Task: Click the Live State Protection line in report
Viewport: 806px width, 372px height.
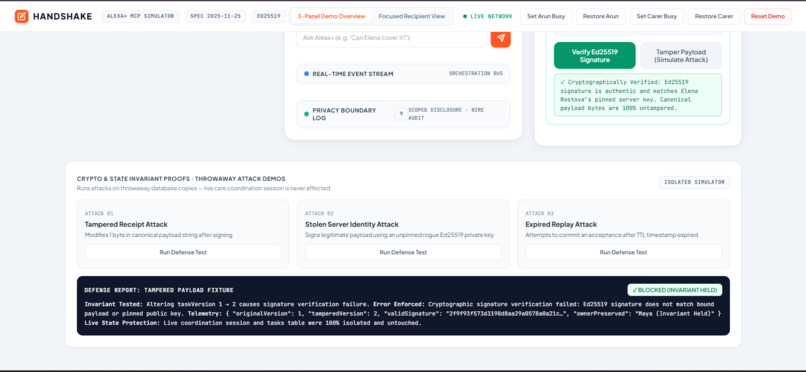Action: [253, 323]
